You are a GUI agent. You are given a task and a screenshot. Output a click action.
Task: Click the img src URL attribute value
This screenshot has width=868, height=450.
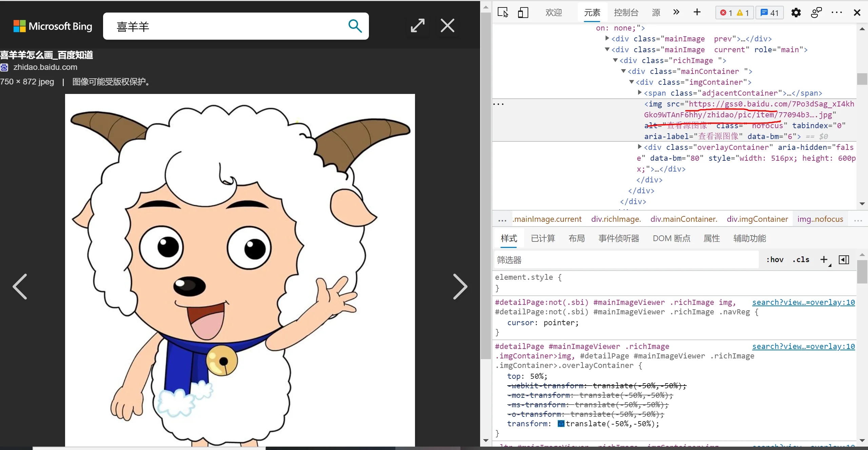pos(749,109)
